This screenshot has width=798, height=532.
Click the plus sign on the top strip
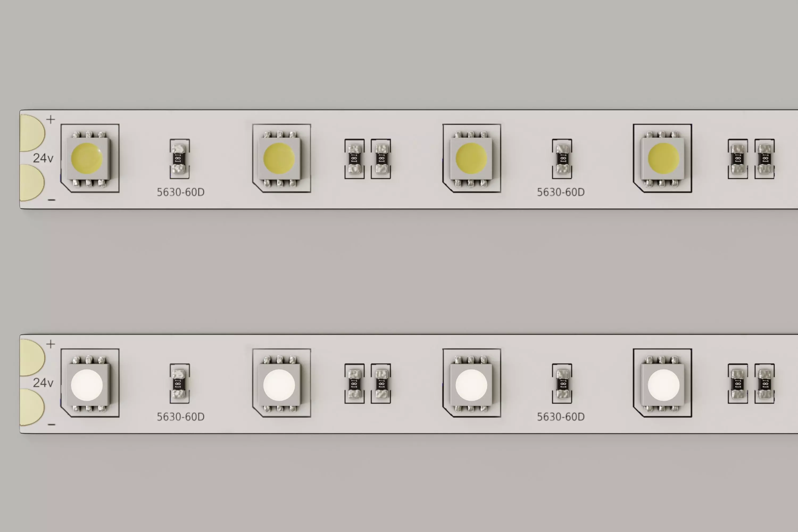51,119
